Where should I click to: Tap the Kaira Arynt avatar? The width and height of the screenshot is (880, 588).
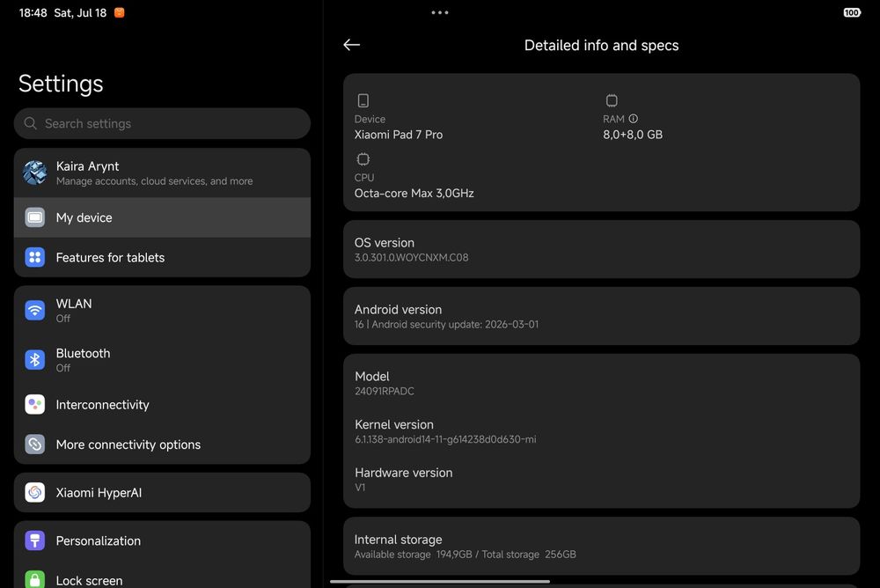click(35, 173)
